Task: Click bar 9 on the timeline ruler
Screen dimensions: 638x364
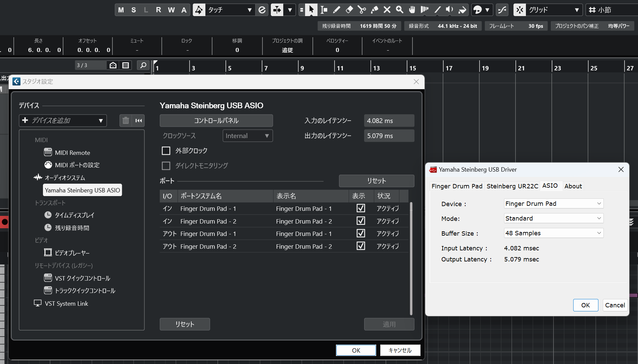Action: point(302,68)
